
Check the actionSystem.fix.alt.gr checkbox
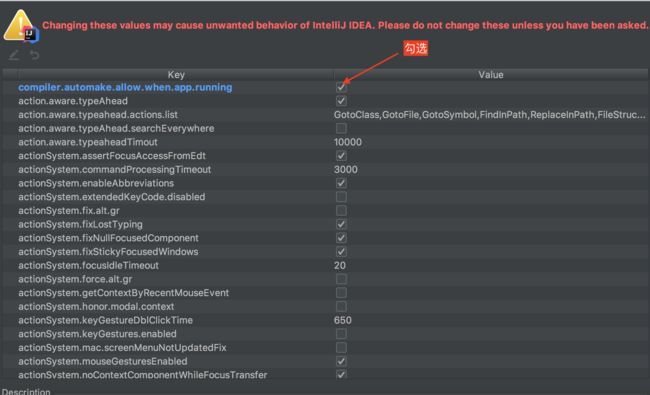pyautogui.click(x=341, y=210)
